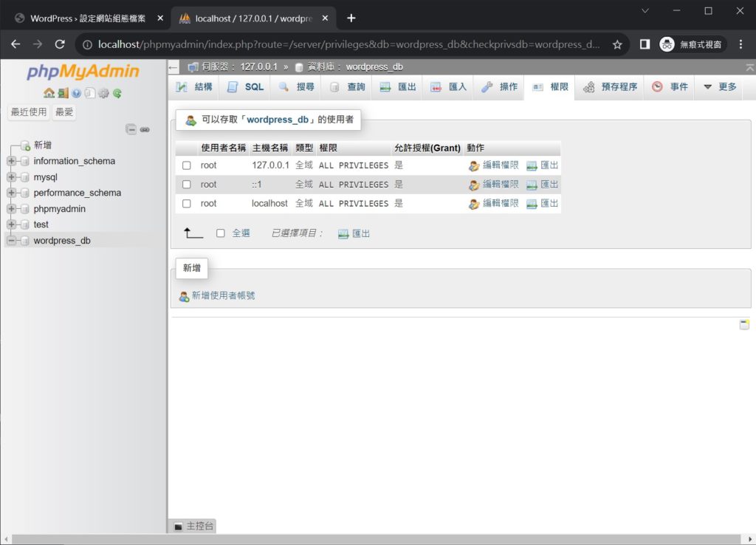This screenshot has height=545, width=756.
Task: Open tab search chevron in title bar
Action: [645, 10]
